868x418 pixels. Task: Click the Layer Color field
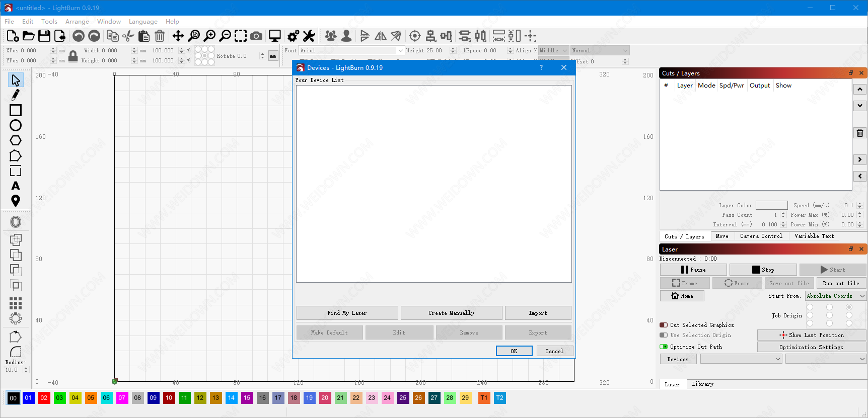click(771, 205)
